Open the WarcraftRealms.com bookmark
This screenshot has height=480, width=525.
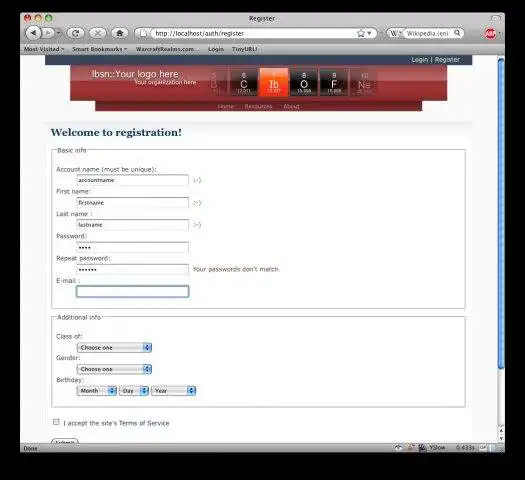(x=167, y=49)
